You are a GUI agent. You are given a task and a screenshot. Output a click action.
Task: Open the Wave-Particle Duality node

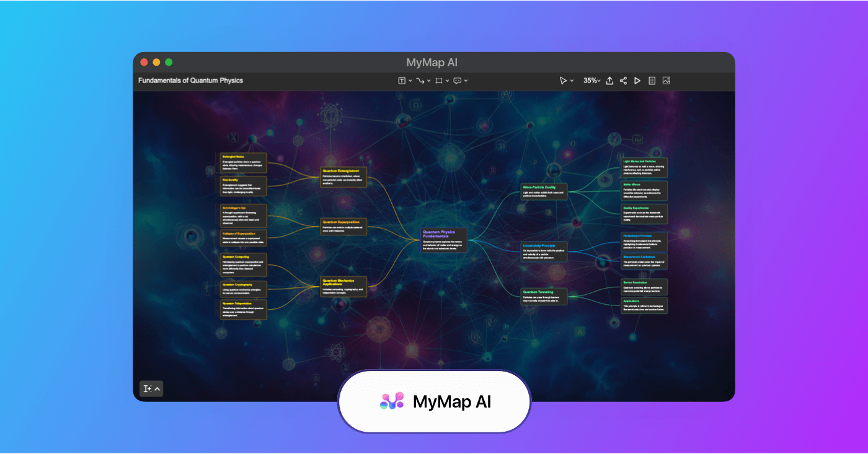tap(544, 191)
